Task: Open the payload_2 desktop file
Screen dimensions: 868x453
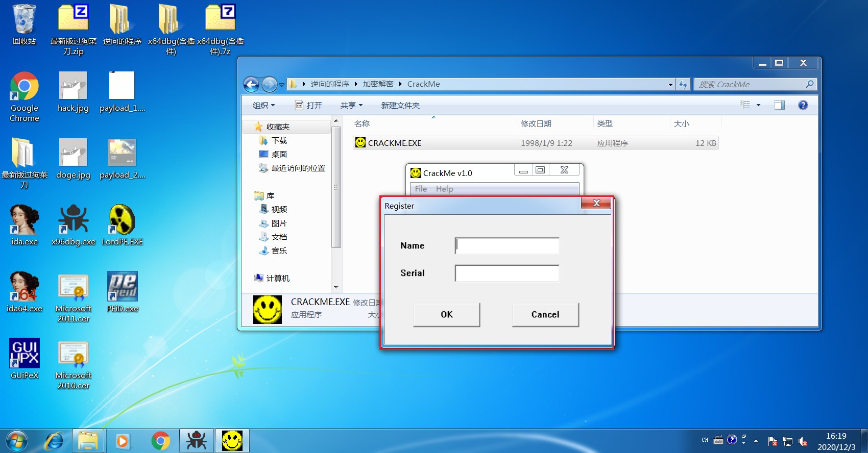Action: tap(122, 159)
